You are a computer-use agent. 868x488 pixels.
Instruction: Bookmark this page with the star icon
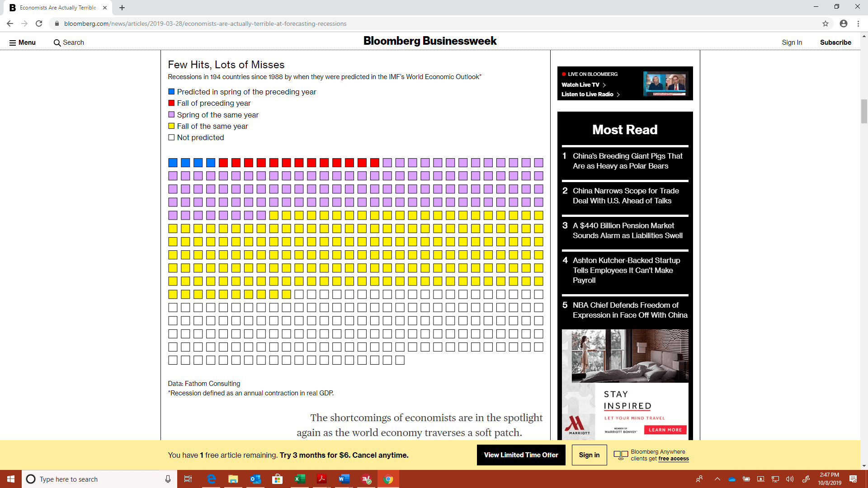(x=826, y=23)
